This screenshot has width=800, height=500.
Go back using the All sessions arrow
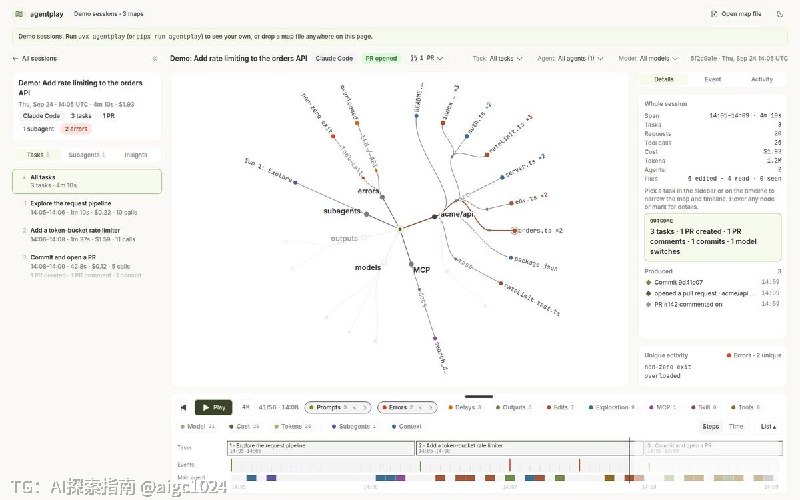coord(35,59)
